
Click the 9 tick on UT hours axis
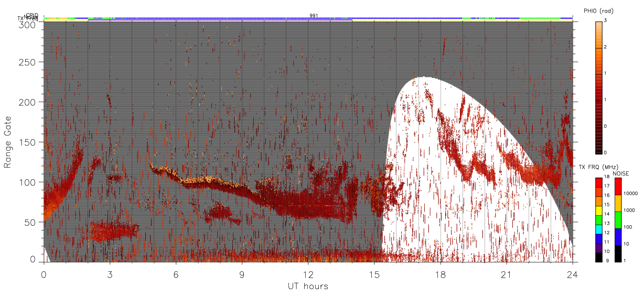(242, 274)
